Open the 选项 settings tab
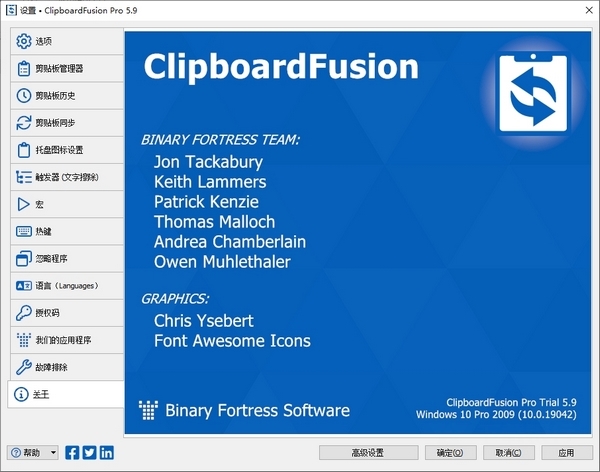The width and height of the screenshot is (600, 472). coord(67,41)
